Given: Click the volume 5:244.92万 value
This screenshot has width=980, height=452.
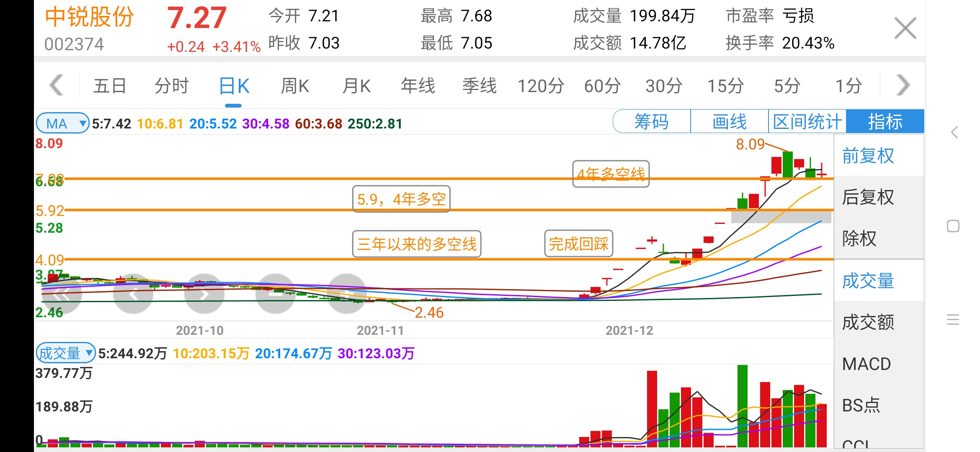Looking at the screenshot, I should pos(133,354).
